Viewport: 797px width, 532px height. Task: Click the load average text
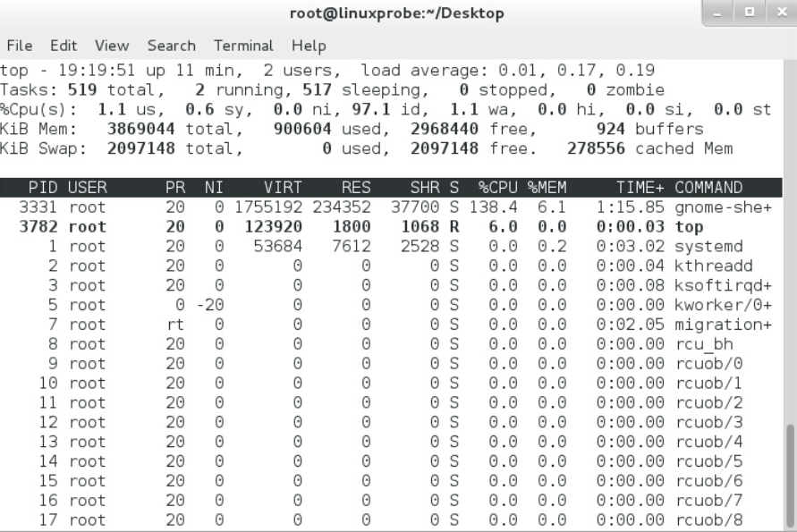(x=425, y=71)
